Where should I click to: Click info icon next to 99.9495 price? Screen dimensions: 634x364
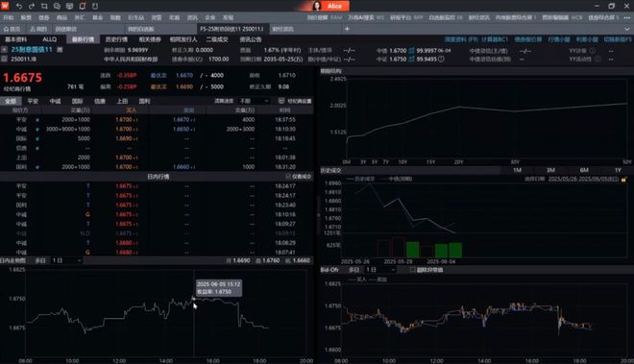pos(441,59)
